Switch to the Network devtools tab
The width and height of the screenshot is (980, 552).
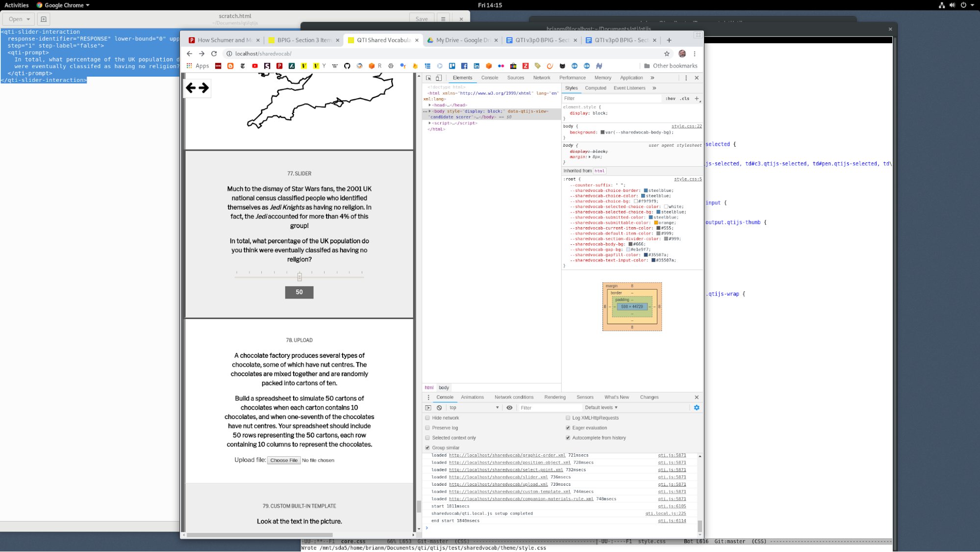tap(541, 78)
